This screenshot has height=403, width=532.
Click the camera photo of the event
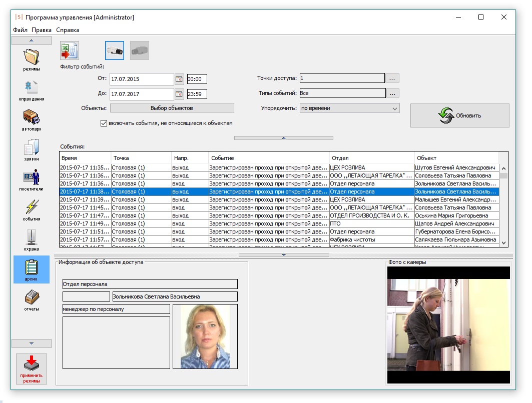tap(448, 325)
